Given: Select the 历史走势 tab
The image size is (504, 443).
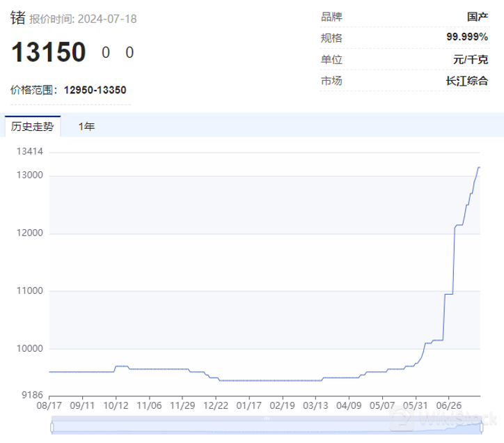Looking at the screenshot, I should [x=32, y=127].
